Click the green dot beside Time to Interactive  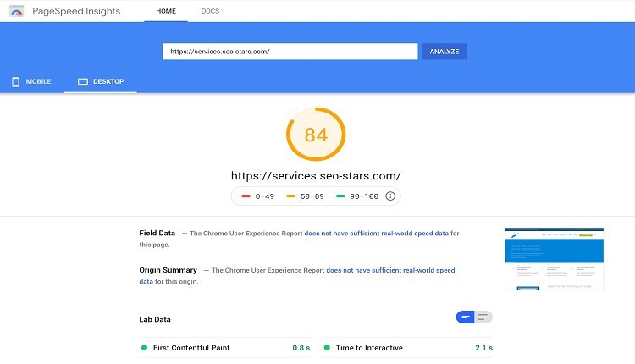click(326, 348)
